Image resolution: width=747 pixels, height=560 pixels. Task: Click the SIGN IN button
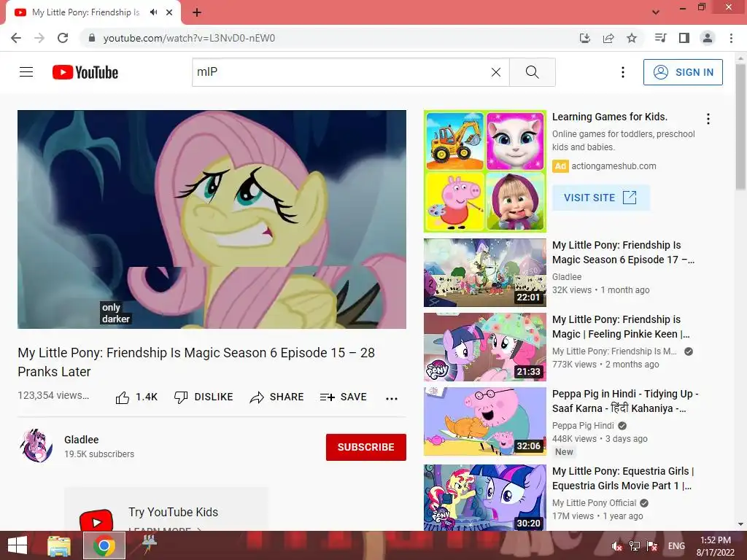(683, 72)
